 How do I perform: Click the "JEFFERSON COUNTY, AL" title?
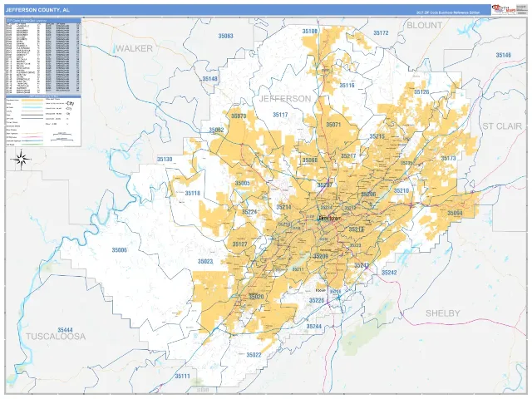pos(37,10)
